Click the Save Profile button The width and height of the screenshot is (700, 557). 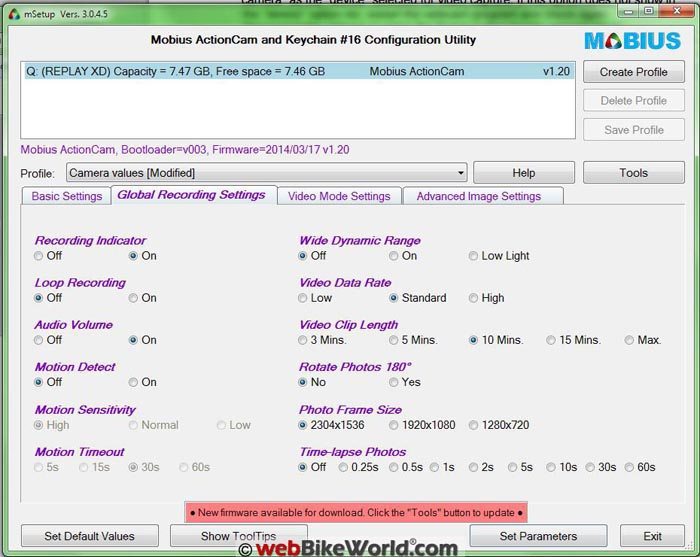tap(633, 130)
